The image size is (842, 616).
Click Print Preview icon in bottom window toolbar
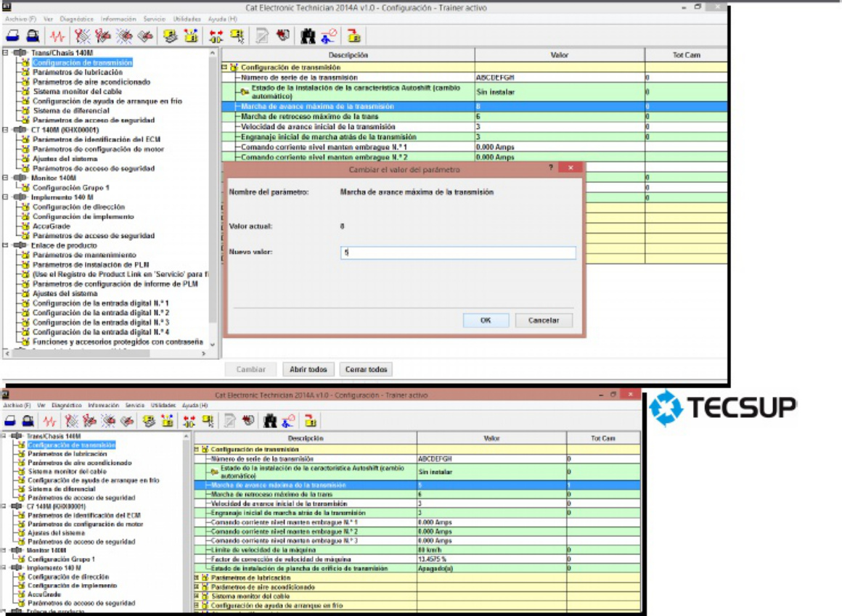(x=28, y=422)
